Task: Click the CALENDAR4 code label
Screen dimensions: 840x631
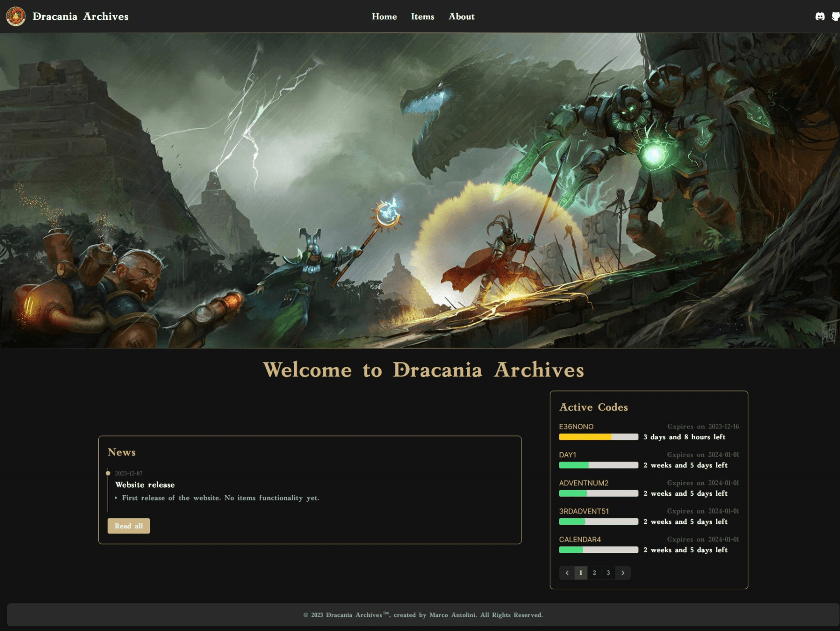Action: click(x=580, y=539)
